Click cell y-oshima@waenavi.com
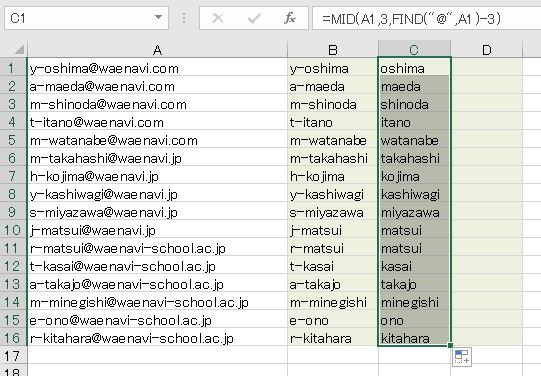This screenshot has height=376, width=541. [157, 68]
